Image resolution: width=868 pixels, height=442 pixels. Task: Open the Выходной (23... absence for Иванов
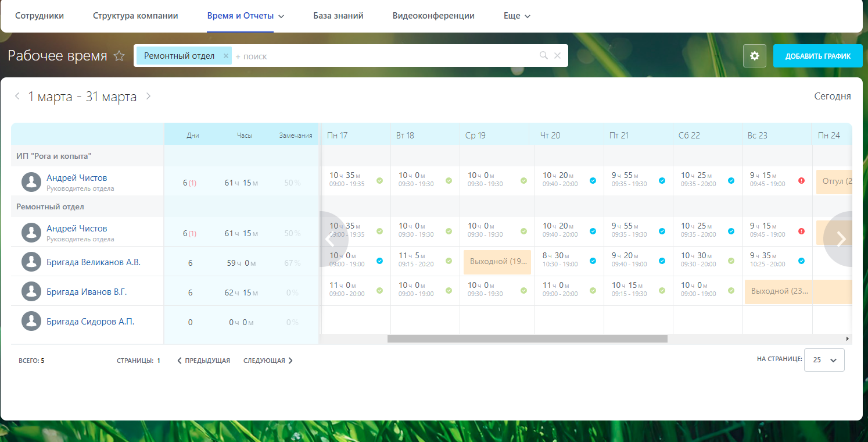pyautogui.click(x=798, y=291)
